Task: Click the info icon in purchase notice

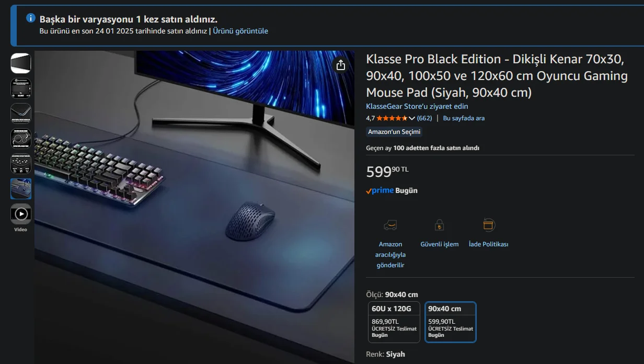Action: coord(31,18)
